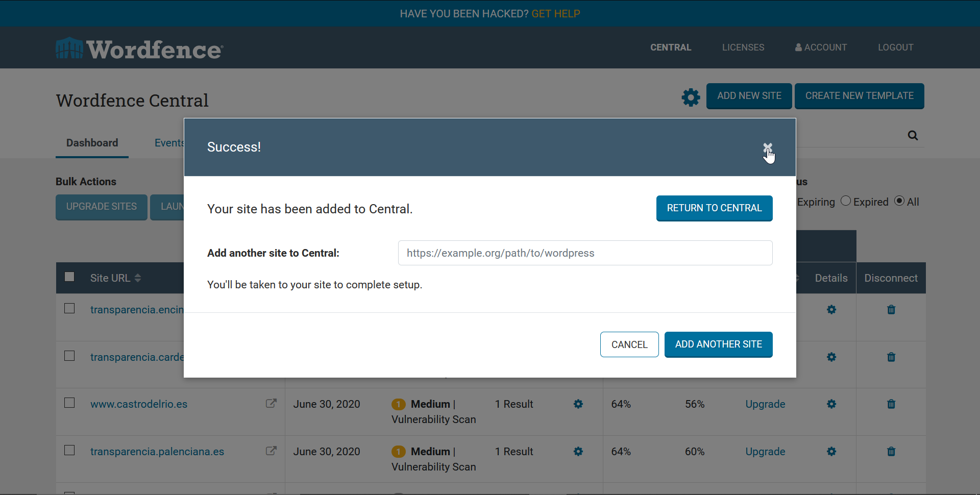Click the Wordfence logo
The height and width of the screenshot is (495, 980).
pyautogui.click(x=139, y=49)
